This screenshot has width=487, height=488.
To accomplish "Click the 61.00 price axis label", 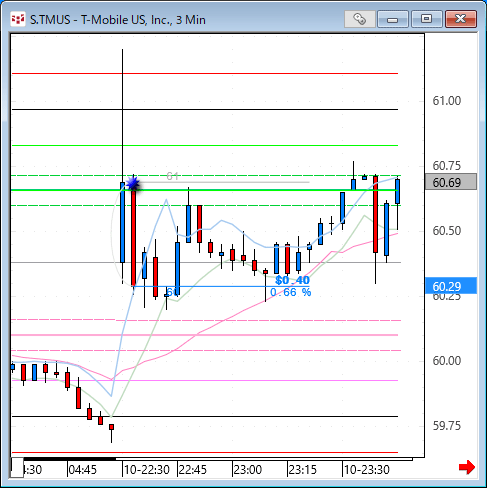I will click(x=447, y=101).
